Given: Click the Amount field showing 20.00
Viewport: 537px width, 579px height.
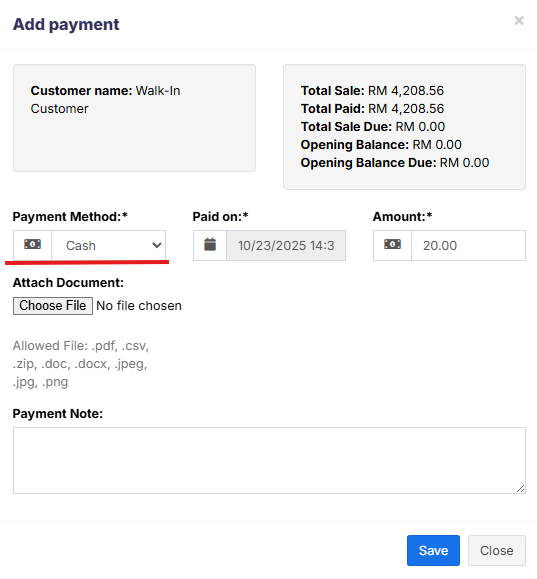Looking at the screenshot, I should click(x=468, y=246).
